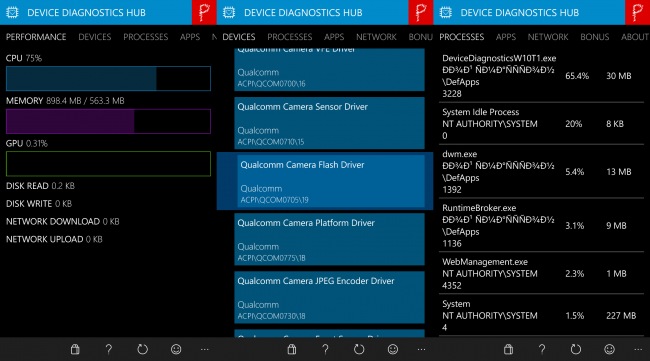
Task: Open the help question mark on Performance screen
Action: click(109, 349)
